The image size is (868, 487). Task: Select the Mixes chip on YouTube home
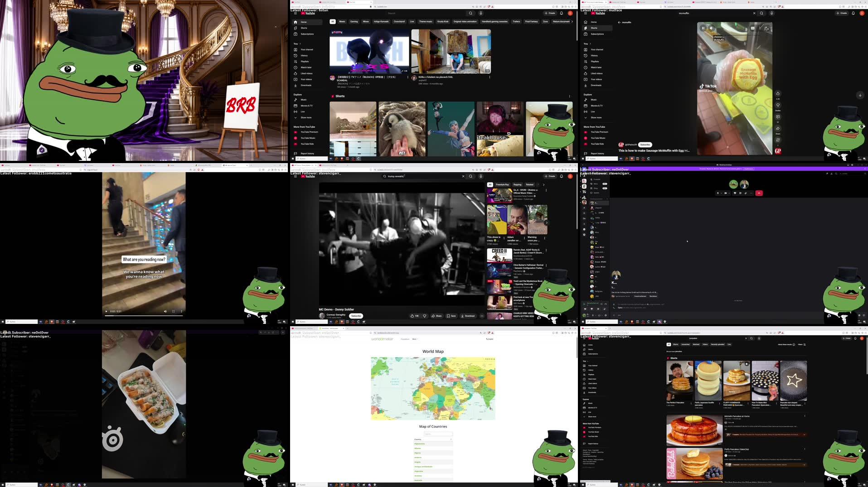pos(366,21)
